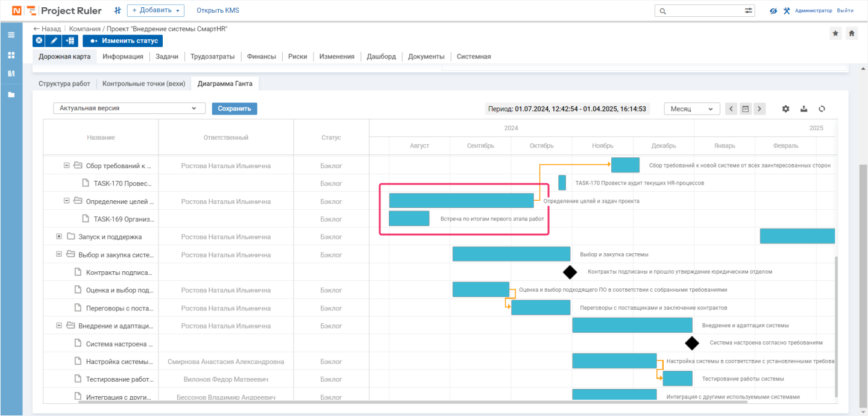Collapse the Внедрение и адаптация group
Image resolution: width=868 pixels, height=416 pixels.
click(x=59, y=326)
